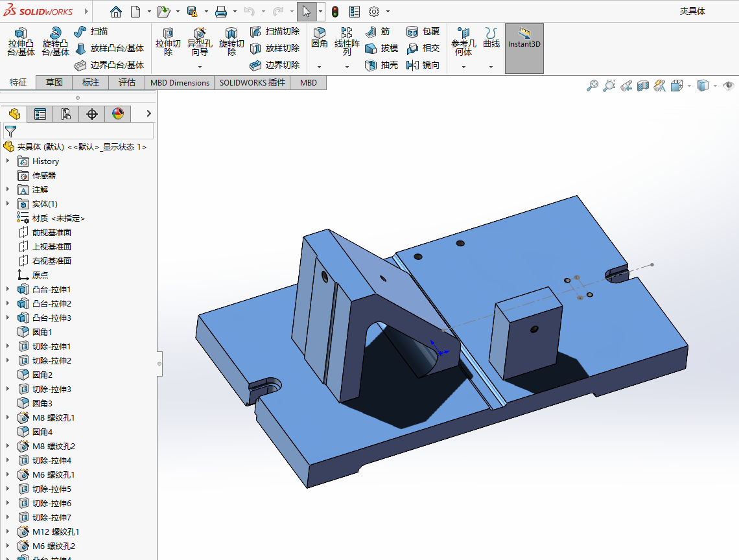The width and height of the screenshot is (739, 560).
Task: Toggle the Select cursor tool
Action: [x=307, y=11]
